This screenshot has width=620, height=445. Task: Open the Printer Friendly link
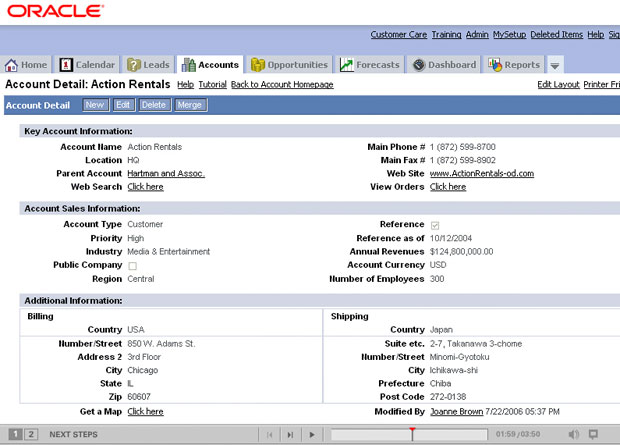click(601, 85)
